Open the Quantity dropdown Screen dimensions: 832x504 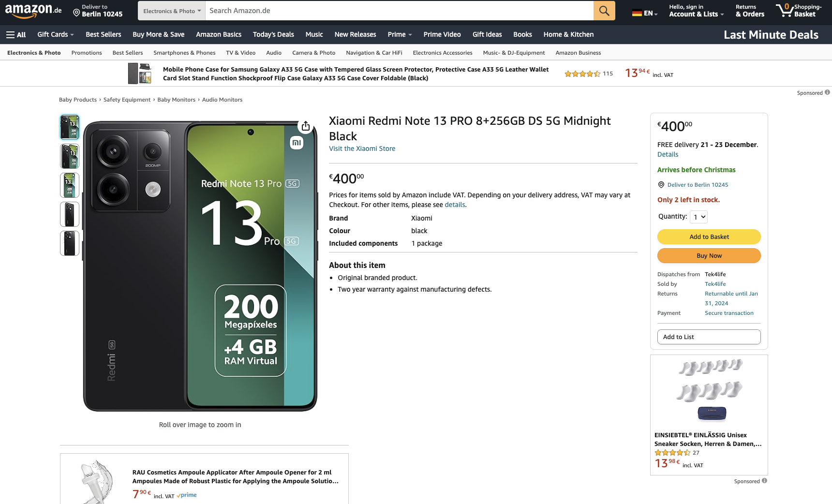point(698,217)
